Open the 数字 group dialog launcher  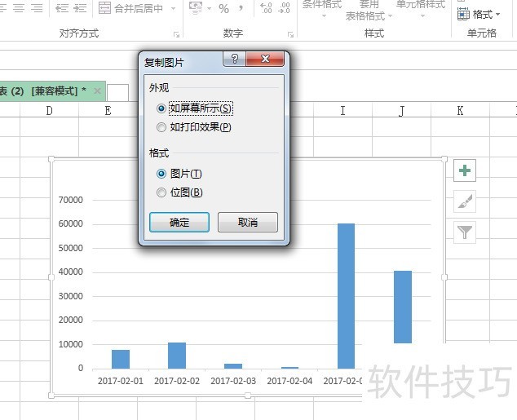pos(290,34)
